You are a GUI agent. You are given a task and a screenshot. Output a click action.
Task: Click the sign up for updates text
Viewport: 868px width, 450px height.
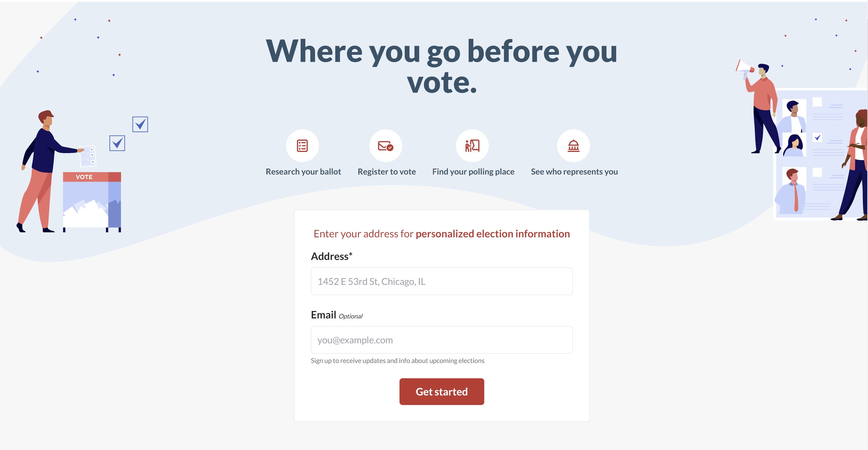(x=397, y=360)
